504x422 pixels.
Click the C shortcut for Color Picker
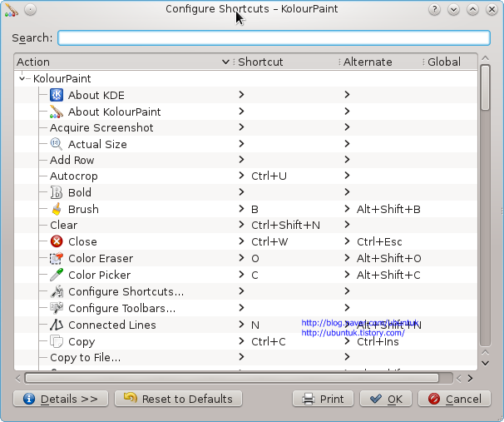tap(254, 276)
